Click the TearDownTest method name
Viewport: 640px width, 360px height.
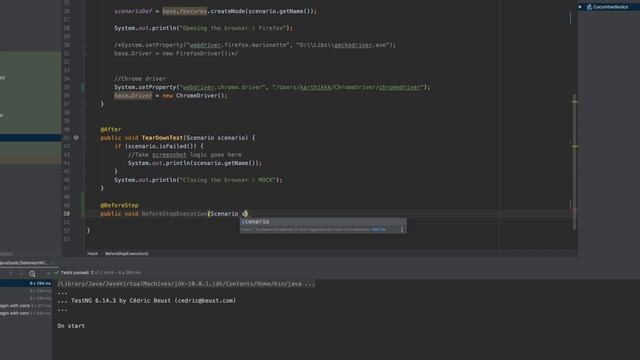click(162, 138)
